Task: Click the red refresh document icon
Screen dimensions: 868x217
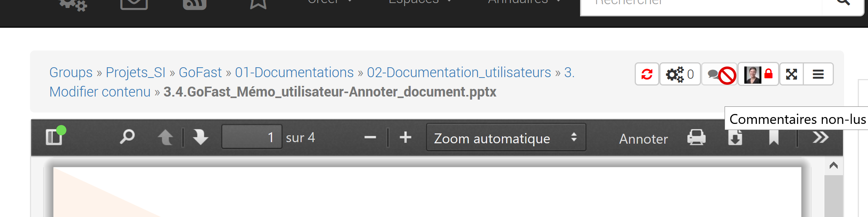Action: pos(647,74)
